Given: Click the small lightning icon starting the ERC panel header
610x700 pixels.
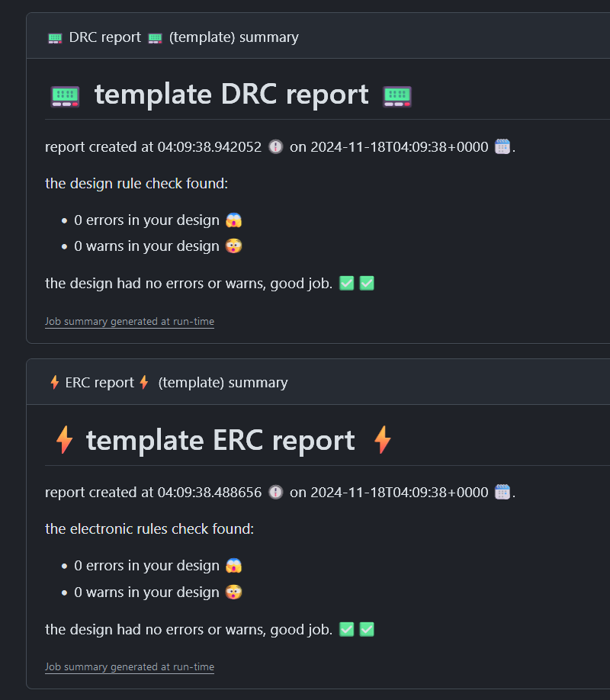Looking at the screenshot, I should coord(55,382).
